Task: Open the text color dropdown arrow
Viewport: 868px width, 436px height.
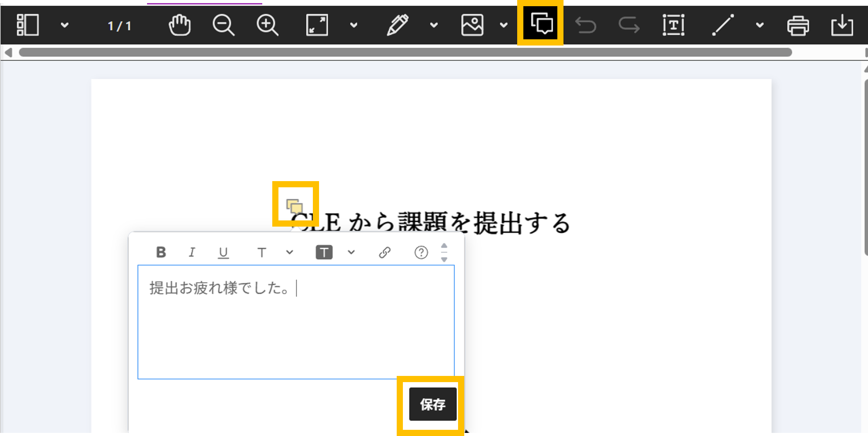Action: pyautogui.click(x=289, y=252)
